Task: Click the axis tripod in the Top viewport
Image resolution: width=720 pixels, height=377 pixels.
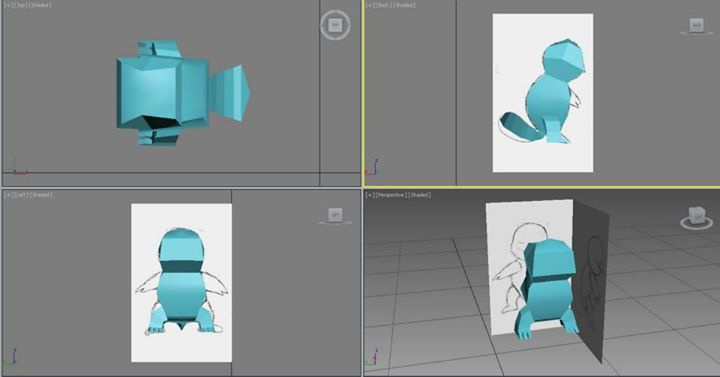Action: (17, 167)
